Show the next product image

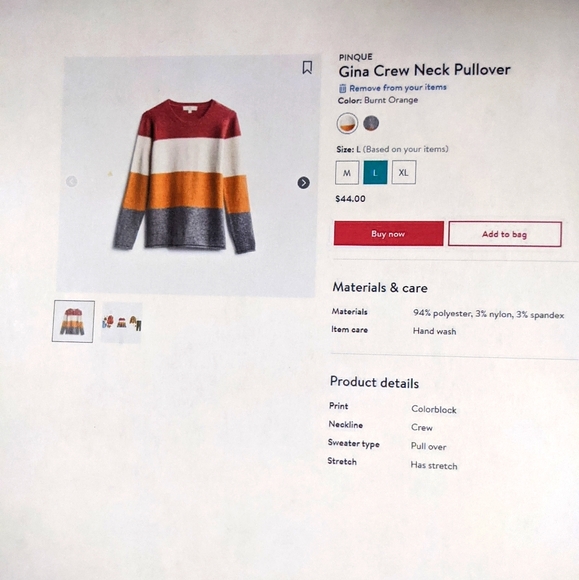pyautogui.click(x=303, y=182)
